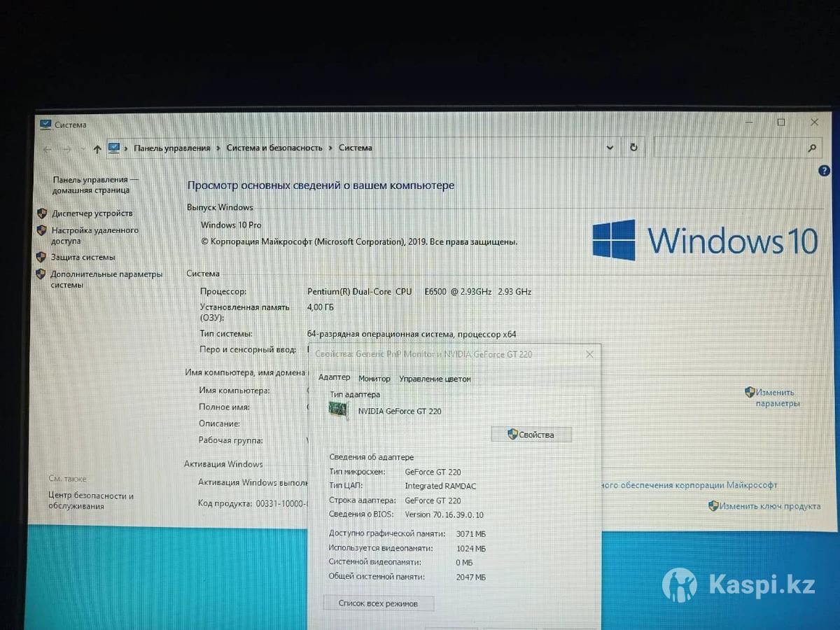The image size is (840, 630).
Task: Open Настройка удаленного доступа link
Action: pyautogui.click(x=94, y=235)
